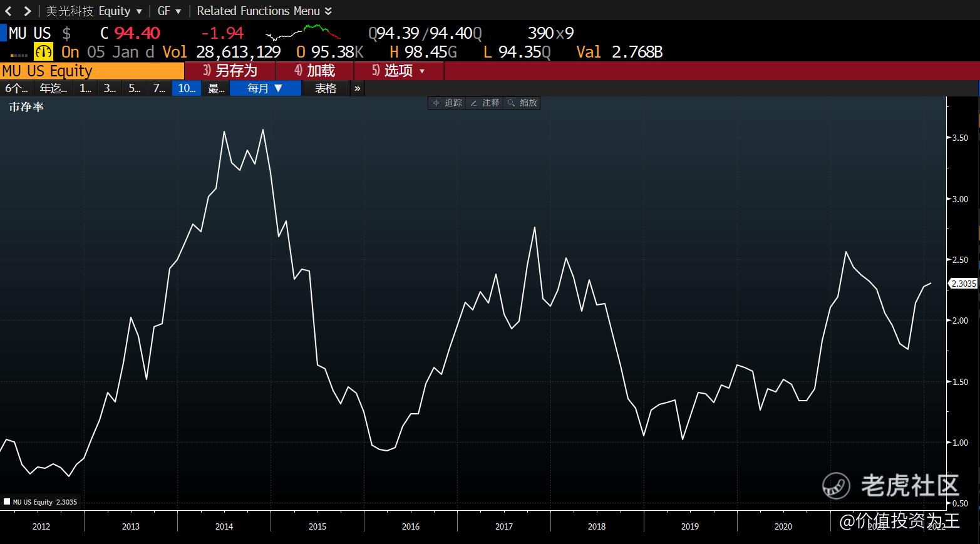Select the 6个... time range tab

pyautogui.click(x=16, y=88)
